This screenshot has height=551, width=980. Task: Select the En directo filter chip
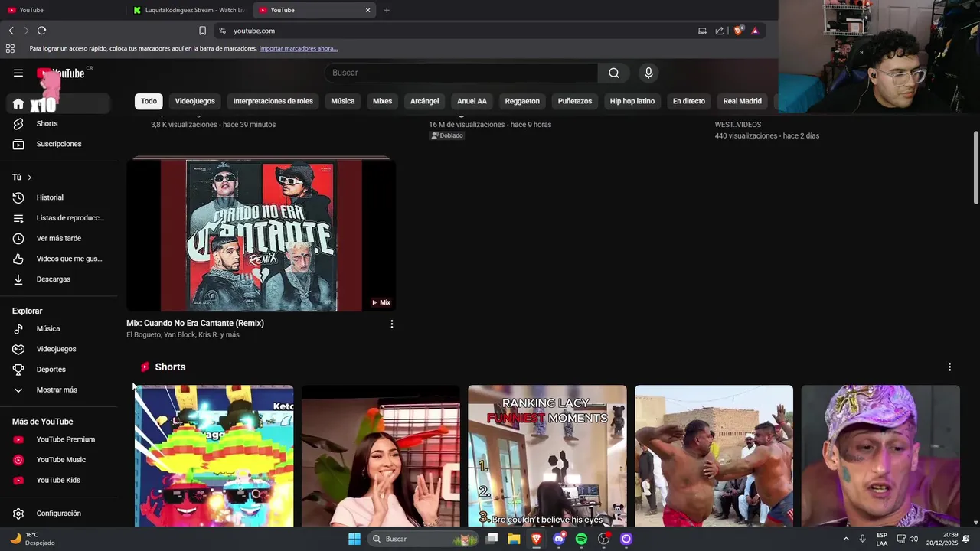coord(689,101)
